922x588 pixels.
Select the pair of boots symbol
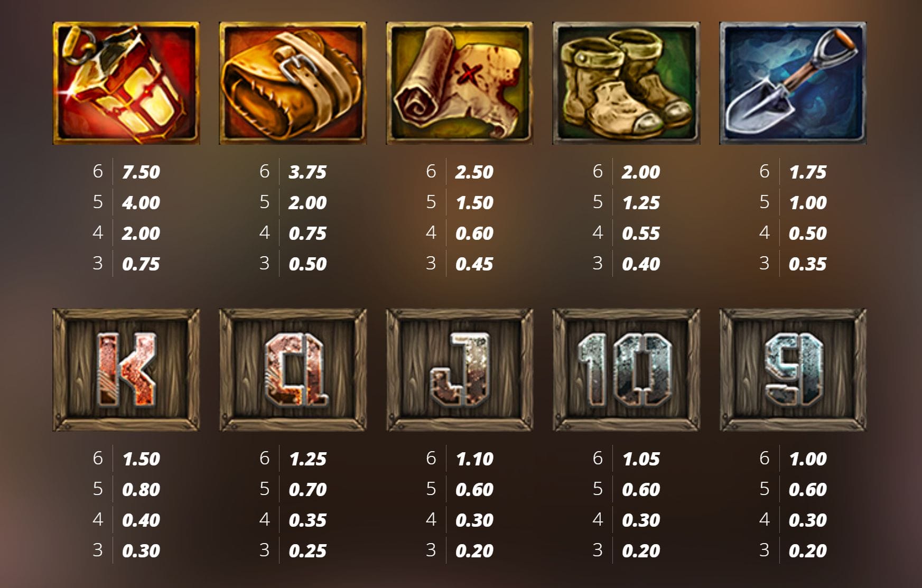(626, 83)
